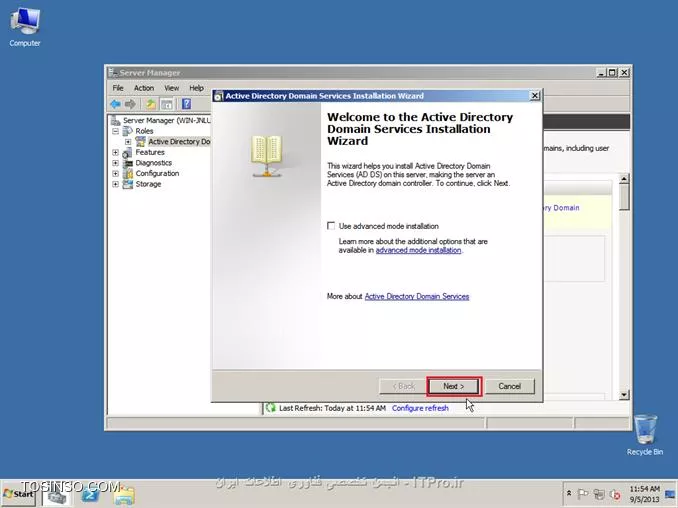This screenshot has height=508, width=678.
Task: Open Windows Explorer from the taskbar
Action: (124, 495)
